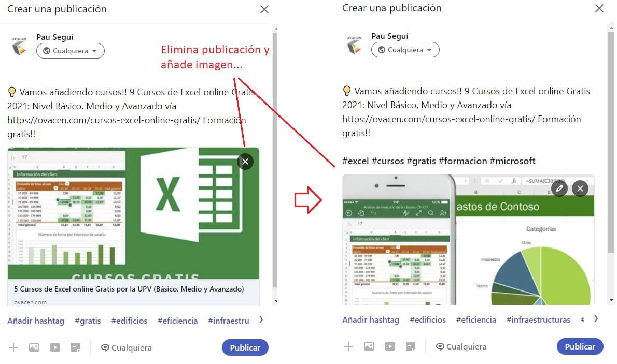Click the add video icon in left dialog
This screenshot has height=364, width=617.
point(54,347)
